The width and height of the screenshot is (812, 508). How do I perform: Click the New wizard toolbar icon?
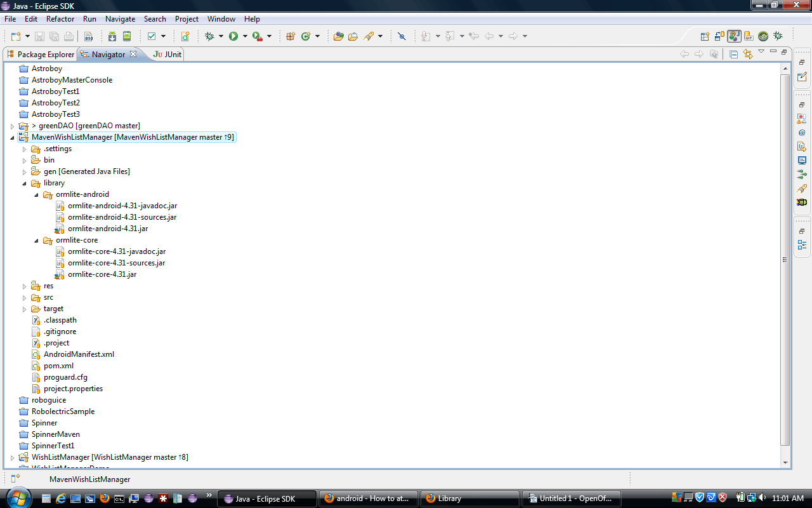coord(16,36)
